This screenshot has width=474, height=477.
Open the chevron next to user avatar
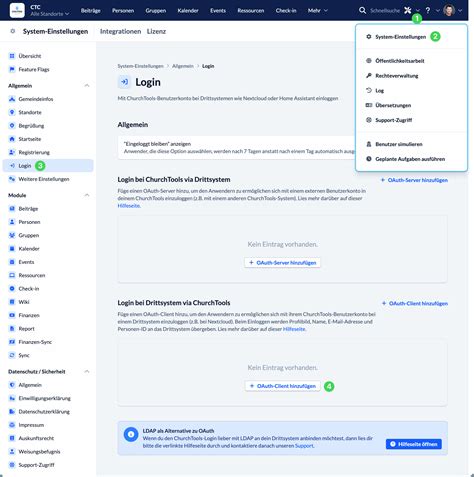[460, 11]
